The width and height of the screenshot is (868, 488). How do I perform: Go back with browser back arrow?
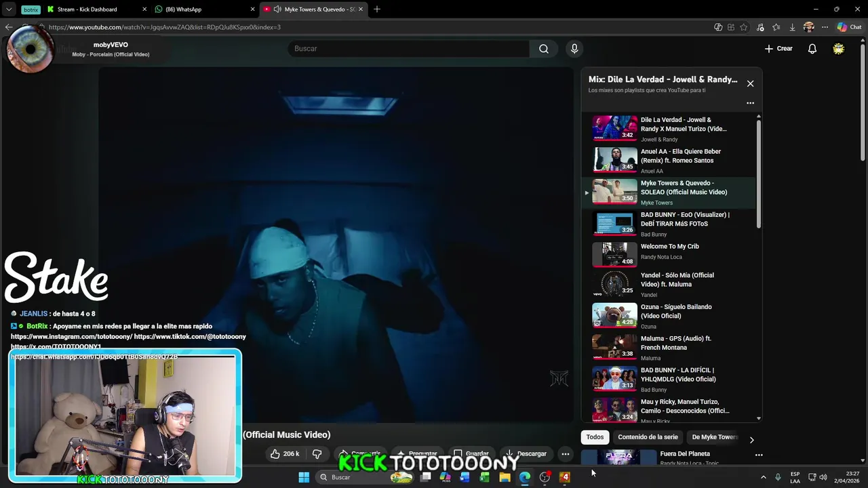coord(9,27)
